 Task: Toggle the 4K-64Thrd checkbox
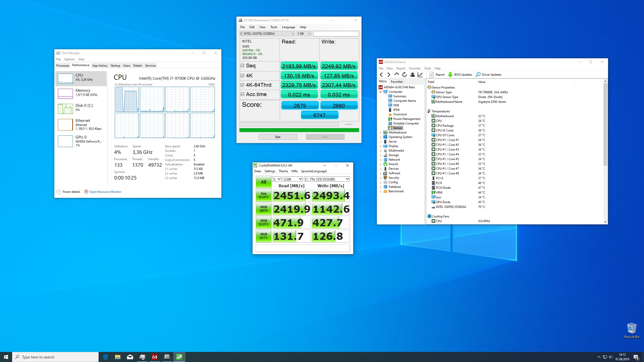242,85
